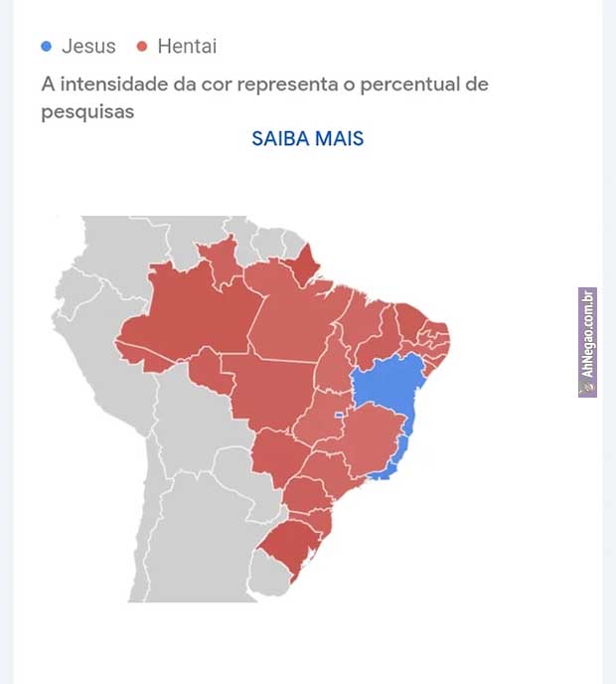This screenshot has width=616, height=684.
Task: Select the Hentai legend label
Action: tap(187, 47)
